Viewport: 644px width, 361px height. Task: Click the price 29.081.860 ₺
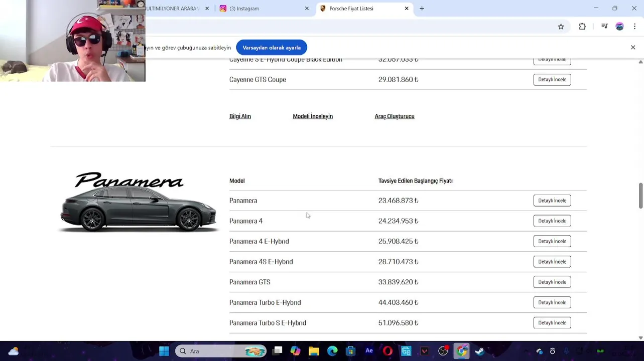[x=399, y=80]
